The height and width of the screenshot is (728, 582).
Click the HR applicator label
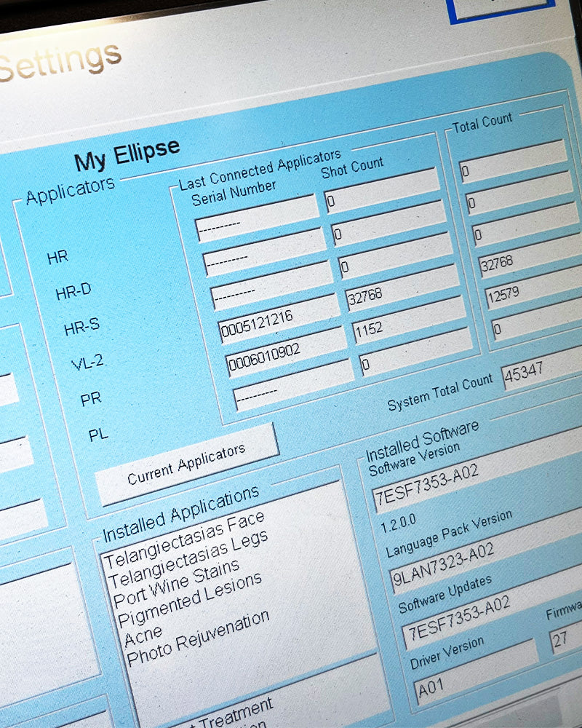pos(57,257)
